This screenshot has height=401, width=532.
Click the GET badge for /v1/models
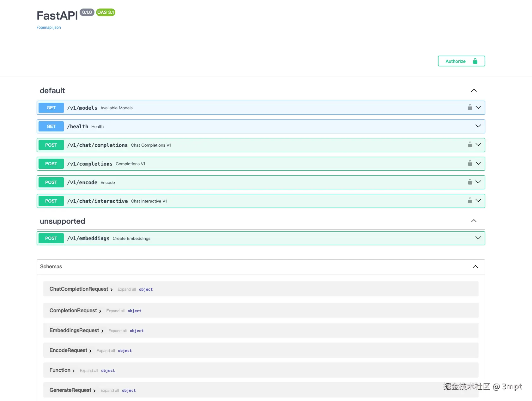[x=51, y=108]
